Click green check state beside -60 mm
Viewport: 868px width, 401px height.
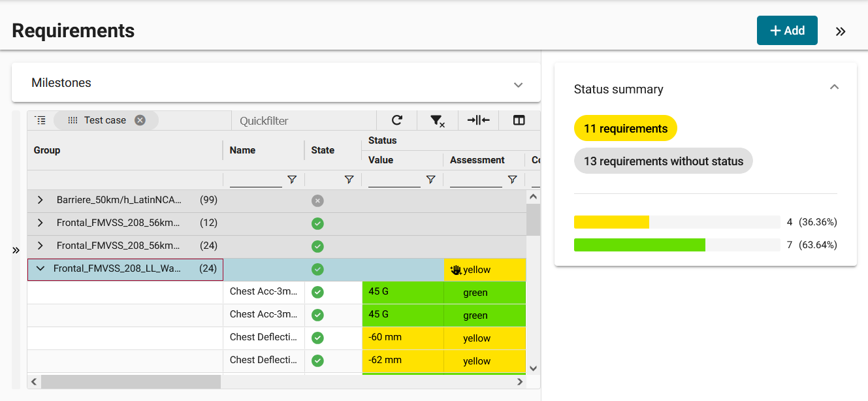pos(317,338)
